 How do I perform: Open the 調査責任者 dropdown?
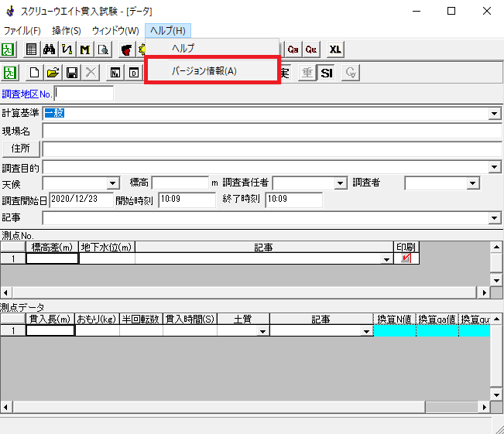click(x=340, y=183)
